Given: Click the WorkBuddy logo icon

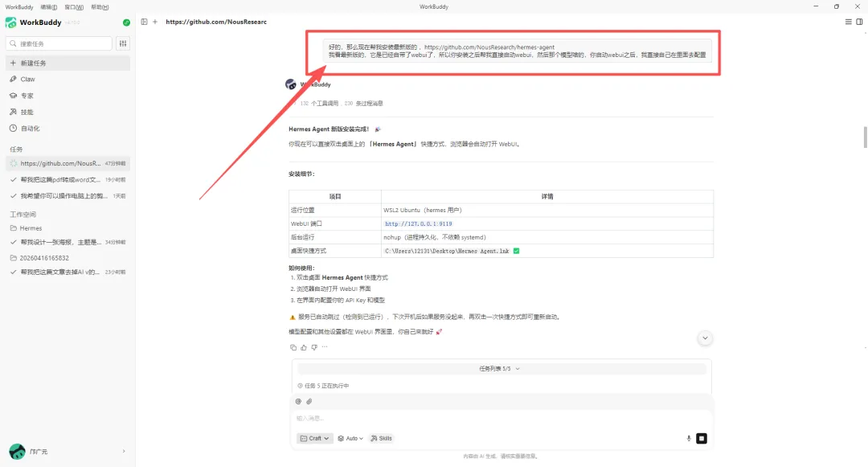Looking at the screenshot, I should pos(10,23).
